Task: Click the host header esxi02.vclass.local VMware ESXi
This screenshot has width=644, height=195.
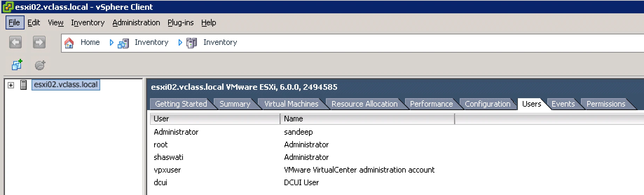Action: pyautogui.click(x=244, y=87)
